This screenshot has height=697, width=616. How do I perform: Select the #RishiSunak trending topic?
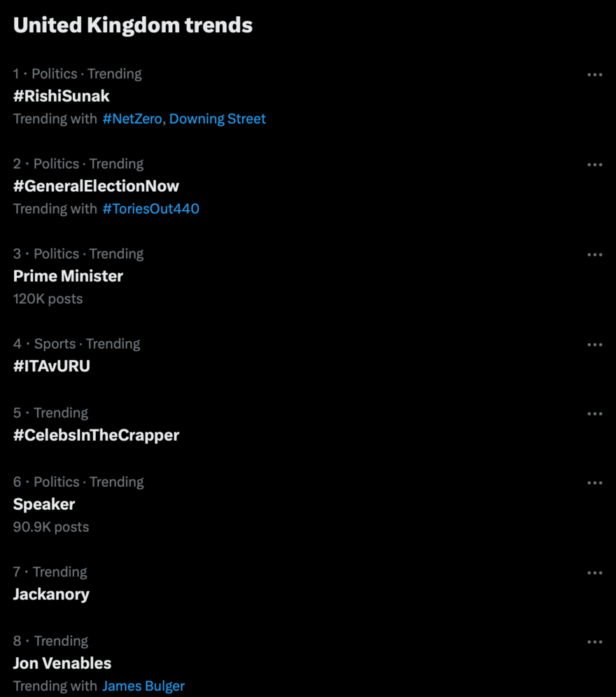(62, 96)
